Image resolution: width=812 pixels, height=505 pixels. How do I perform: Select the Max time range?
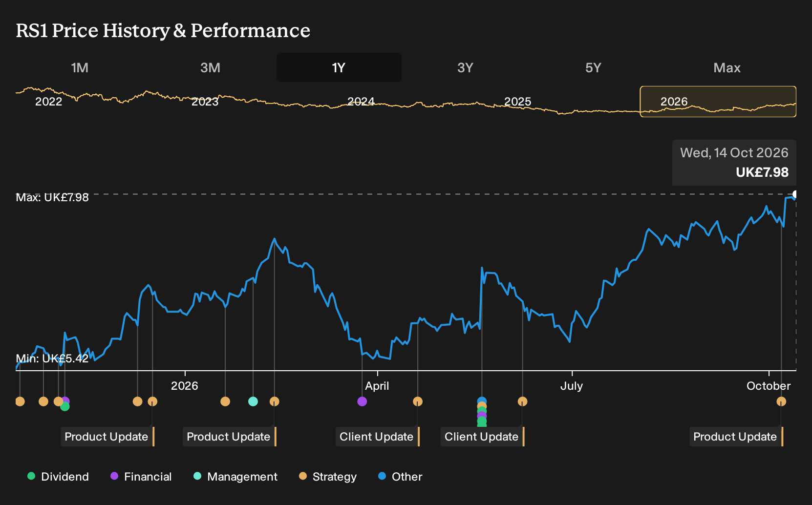(727, 67)
